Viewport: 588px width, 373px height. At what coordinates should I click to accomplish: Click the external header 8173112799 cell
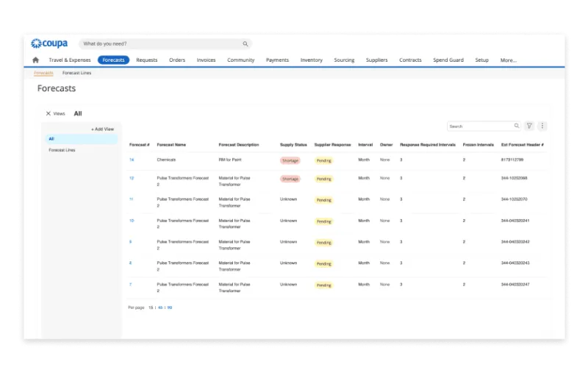pyautogui.click(x=512, y=160)
